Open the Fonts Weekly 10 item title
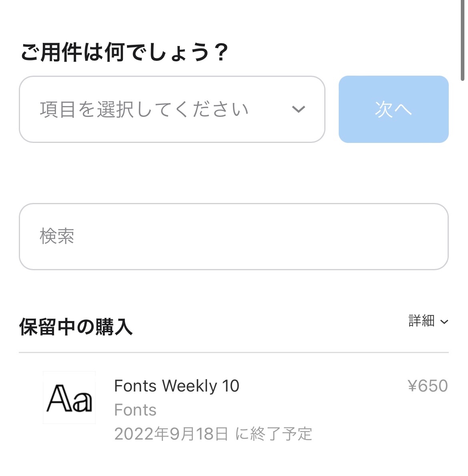 [177, 386]
